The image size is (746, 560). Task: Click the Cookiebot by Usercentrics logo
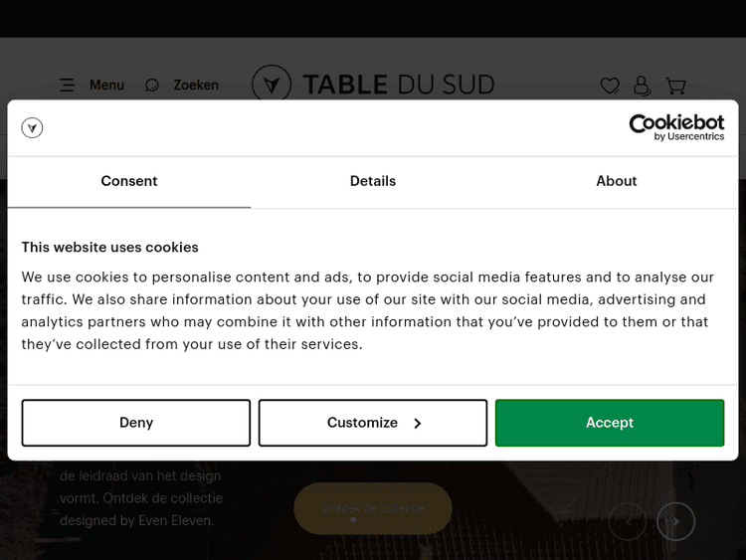click(x=676, y=127)
